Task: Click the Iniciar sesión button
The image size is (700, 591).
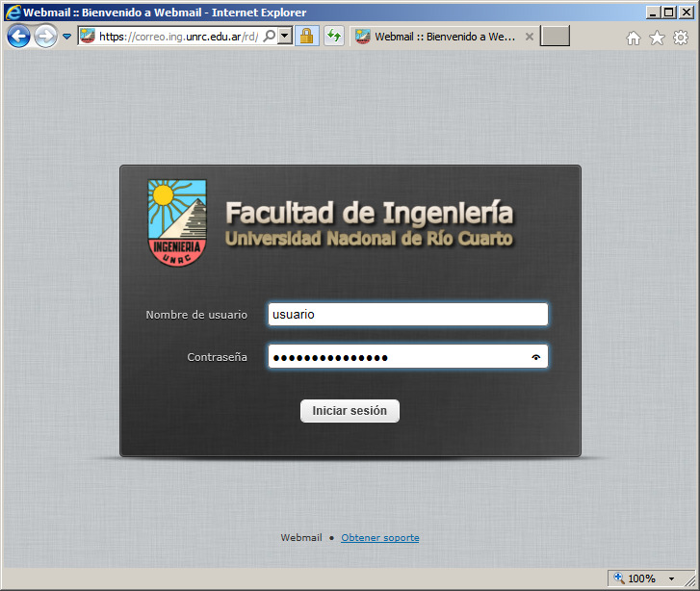Action: [350, 411]
